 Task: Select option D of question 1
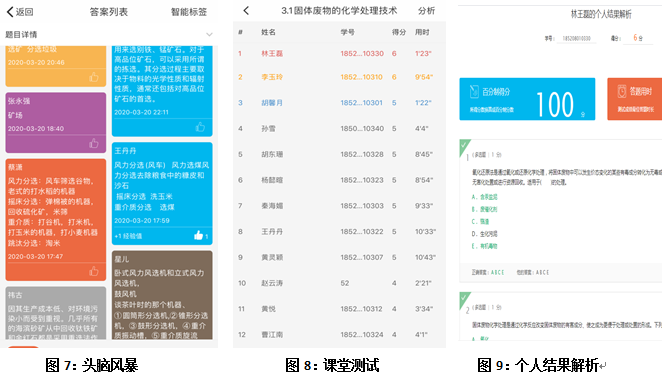click(x=485, y=233)
